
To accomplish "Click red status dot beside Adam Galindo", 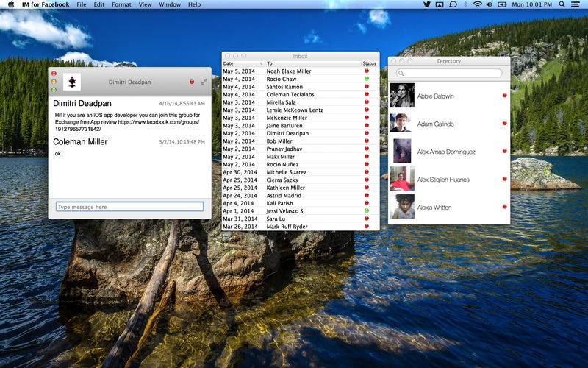I will tap(504, 123).
